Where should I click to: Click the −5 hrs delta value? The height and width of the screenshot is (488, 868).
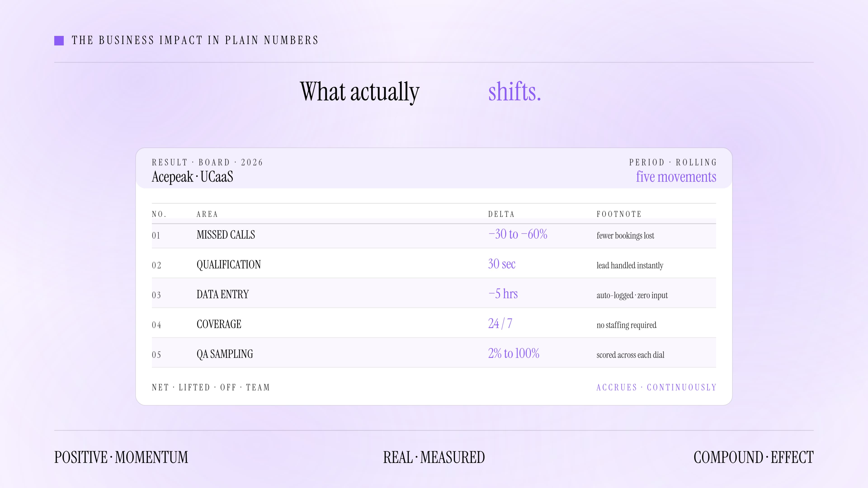(503, 294)
